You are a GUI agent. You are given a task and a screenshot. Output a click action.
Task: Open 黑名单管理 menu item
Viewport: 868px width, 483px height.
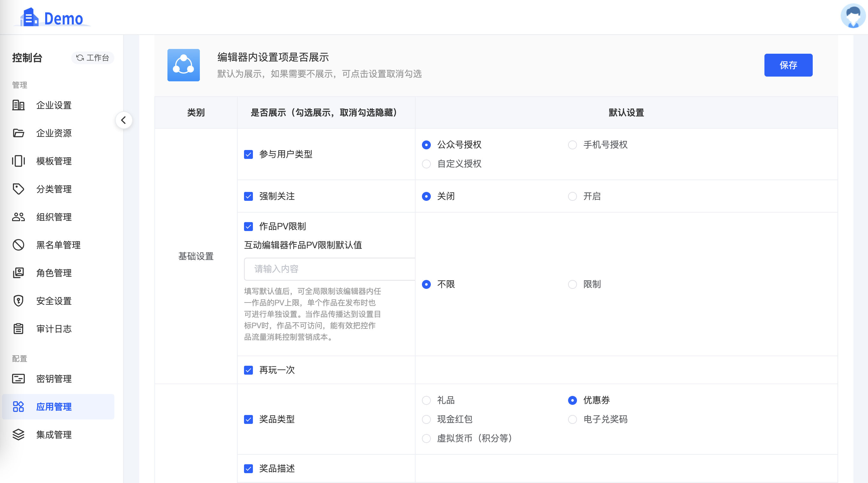tap(58, 245)
